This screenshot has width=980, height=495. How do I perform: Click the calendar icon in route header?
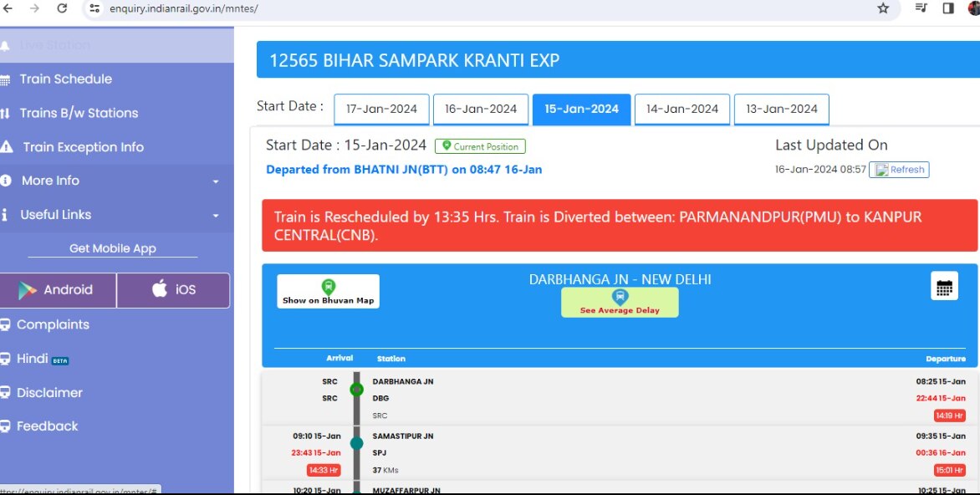pos(944,287)
